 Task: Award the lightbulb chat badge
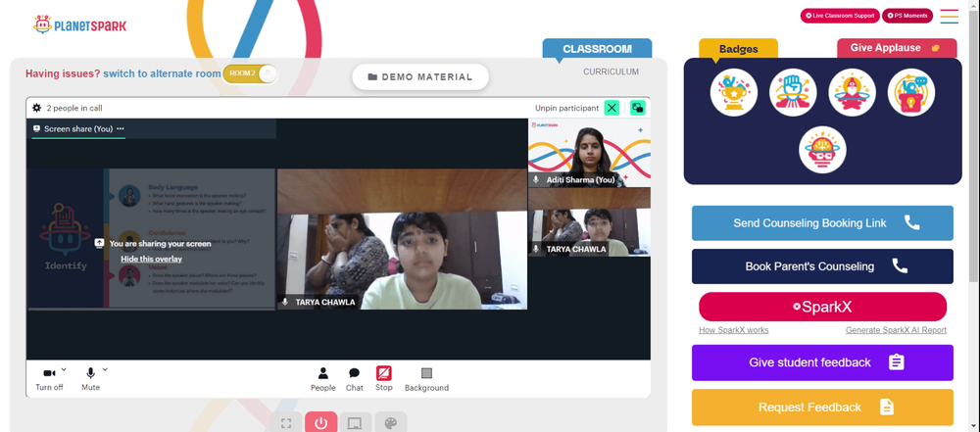(910, 92)
